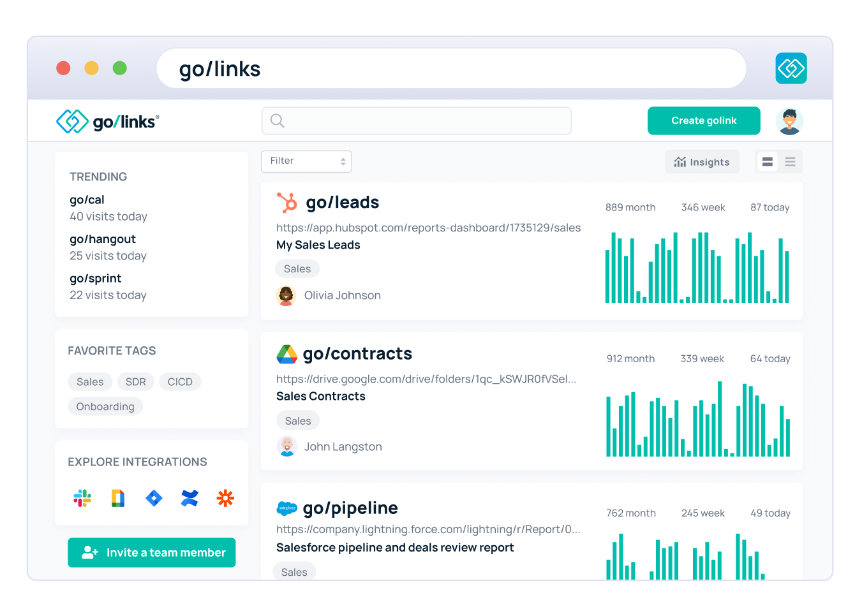Open the Zapier integration
Viewport: 855px width, 616px height.
point(225,498)
